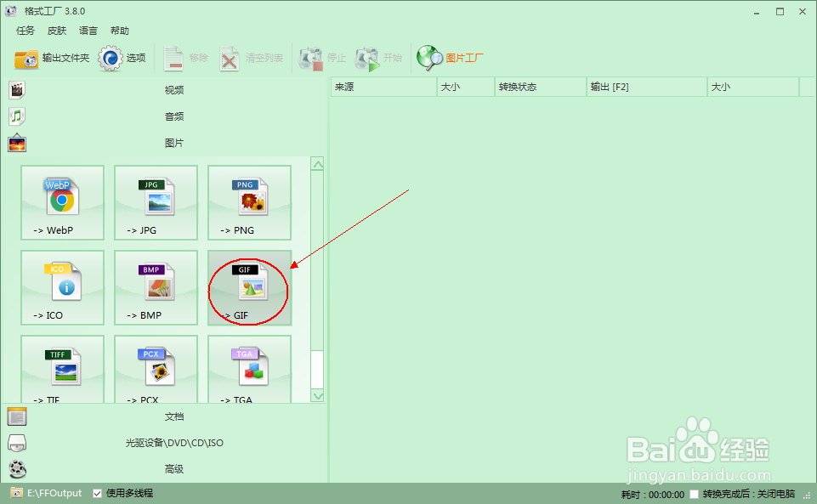Image resolution: width=817 pixels, height=504 pixels.
Task: Select the circled GIF converter icon
Action: [248, 288]
